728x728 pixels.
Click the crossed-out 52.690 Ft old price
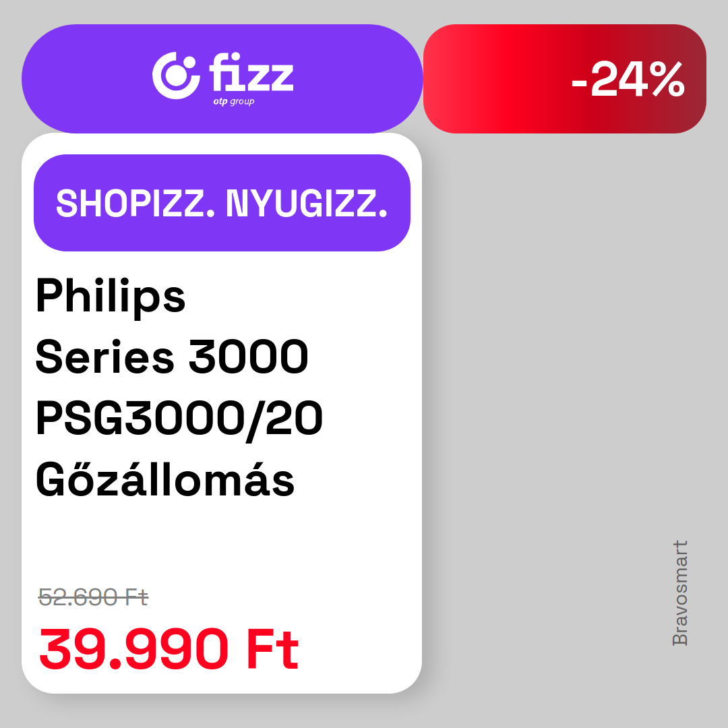[x=93, y=597]
